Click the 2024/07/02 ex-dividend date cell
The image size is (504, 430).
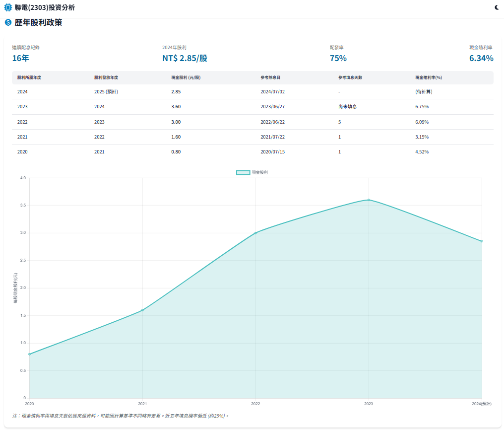point(272,92)
